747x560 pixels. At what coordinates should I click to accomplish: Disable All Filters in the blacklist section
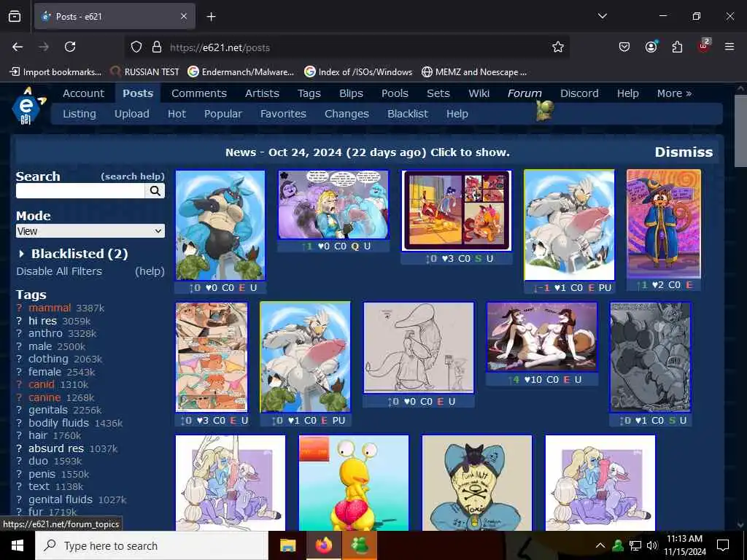(x=59, y=271)
